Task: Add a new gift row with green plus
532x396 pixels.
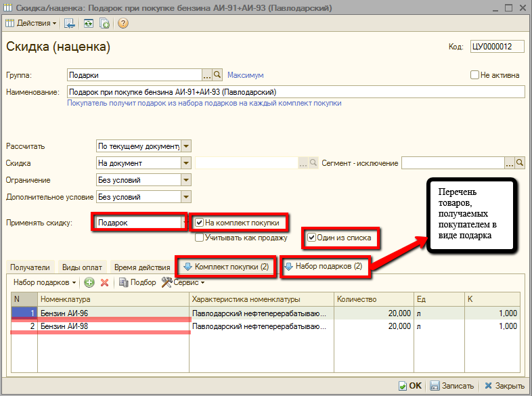Action: tap(89, 282)
